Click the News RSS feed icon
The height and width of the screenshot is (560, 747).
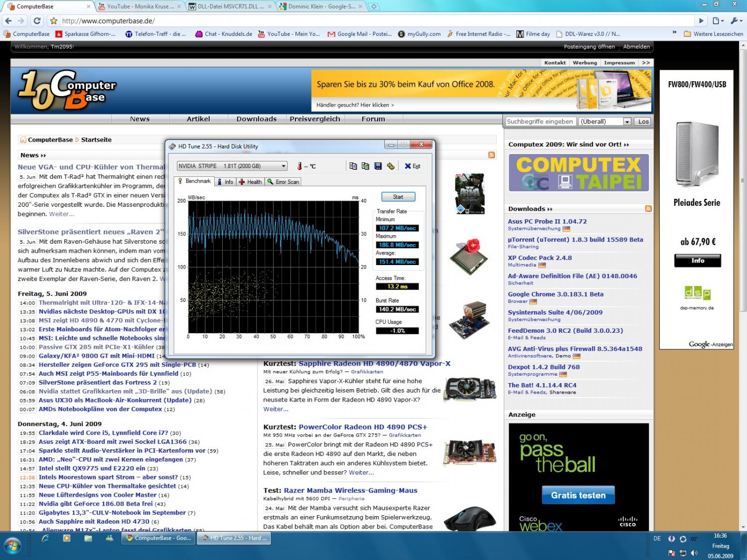coord(492,155)
